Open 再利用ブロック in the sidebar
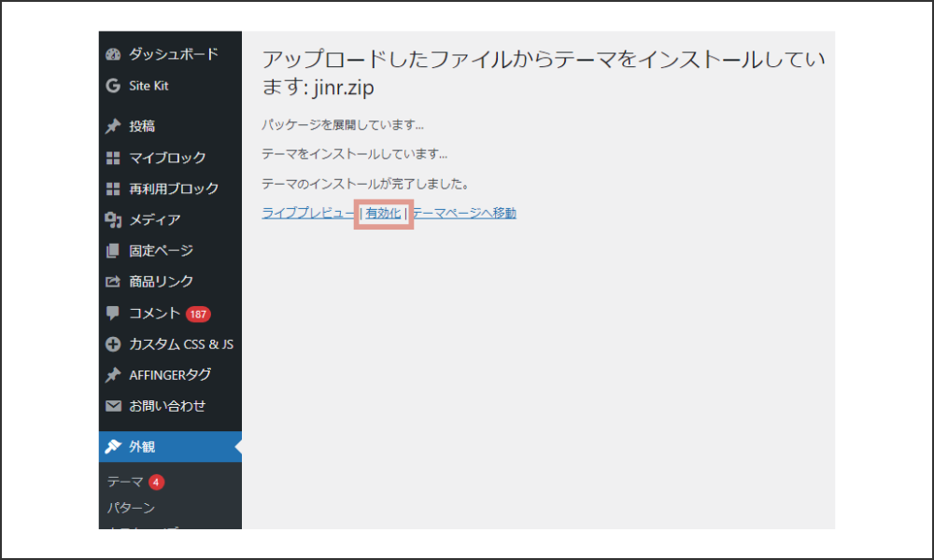This screenshot has height=560, width=934. click(174, 189)
